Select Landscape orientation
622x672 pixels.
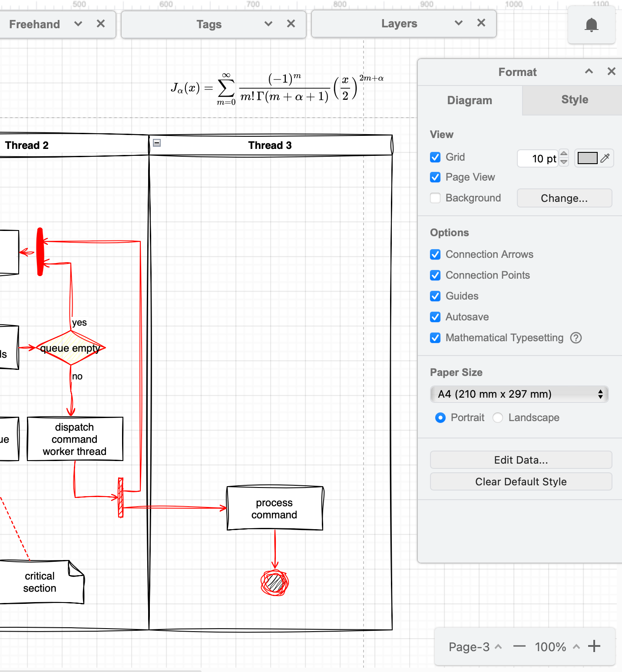[497, 418]
